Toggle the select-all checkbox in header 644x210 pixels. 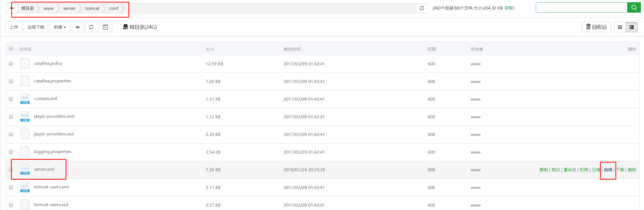pos(11,48)
